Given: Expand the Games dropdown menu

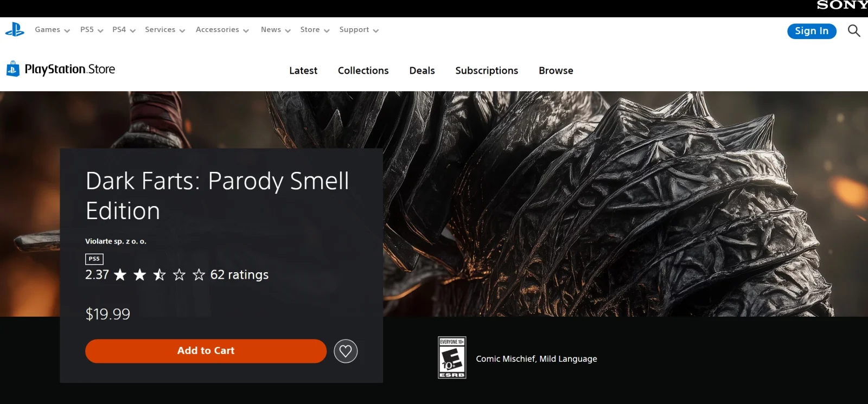Looking at the screenshot, I should tap(52, 30).
